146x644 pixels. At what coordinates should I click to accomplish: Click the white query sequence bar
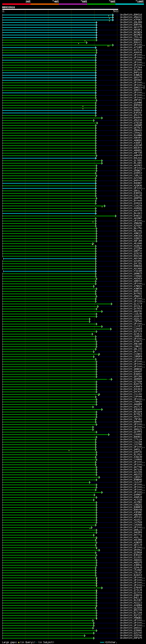coord(60,10)
